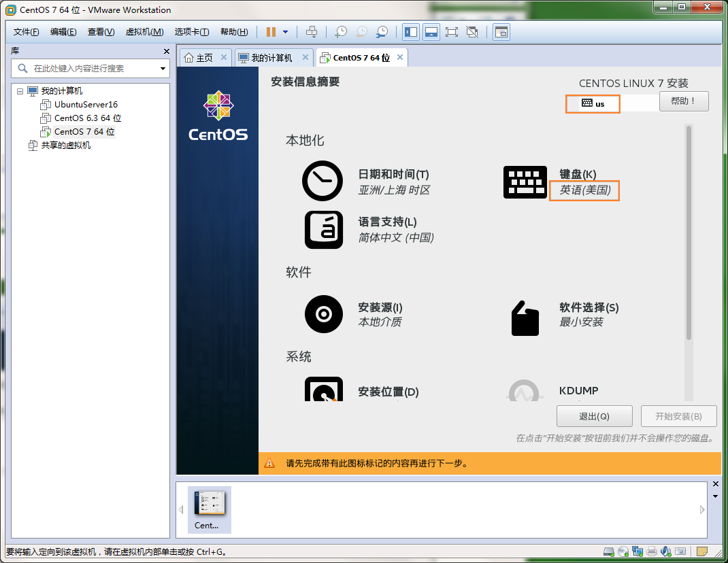Close the 我的计算机 tab

tap(305, 57)
